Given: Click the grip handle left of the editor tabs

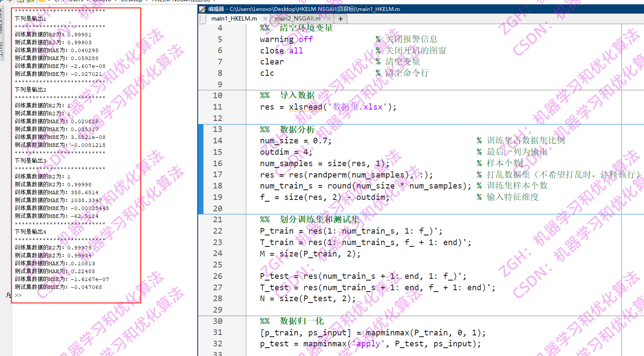Looking at the screenshot, I should pos(200,18).
